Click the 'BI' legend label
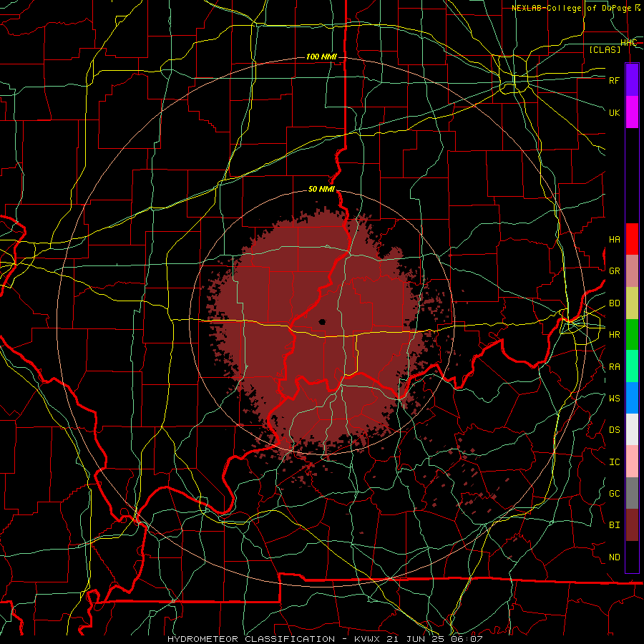 614,525
